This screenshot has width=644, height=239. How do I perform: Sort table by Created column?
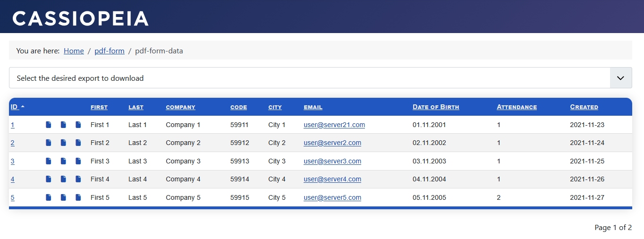click(584, 107)
